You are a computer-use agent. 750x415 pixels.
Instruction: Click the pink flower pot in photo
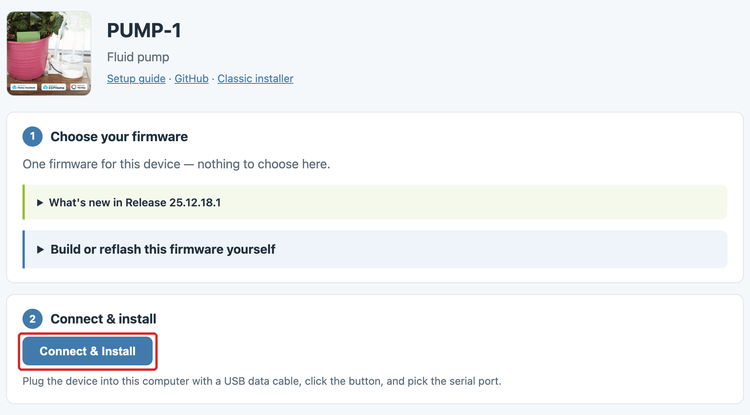(28, 57)
